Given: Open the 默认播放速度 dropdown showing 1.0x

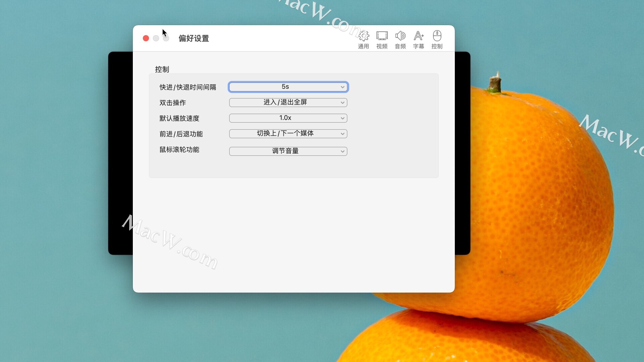Looking at the screenshot, I should coord(288,118).
